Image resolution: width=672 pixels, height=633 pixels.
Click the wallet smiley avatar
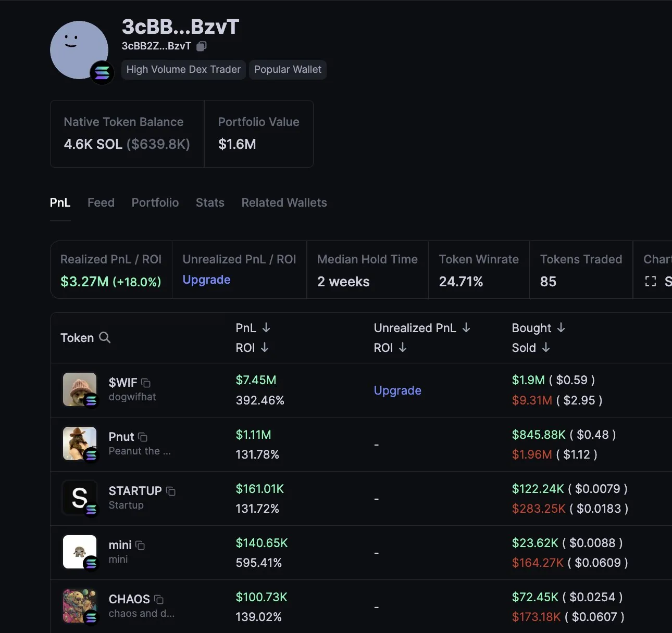click(78, 49)
